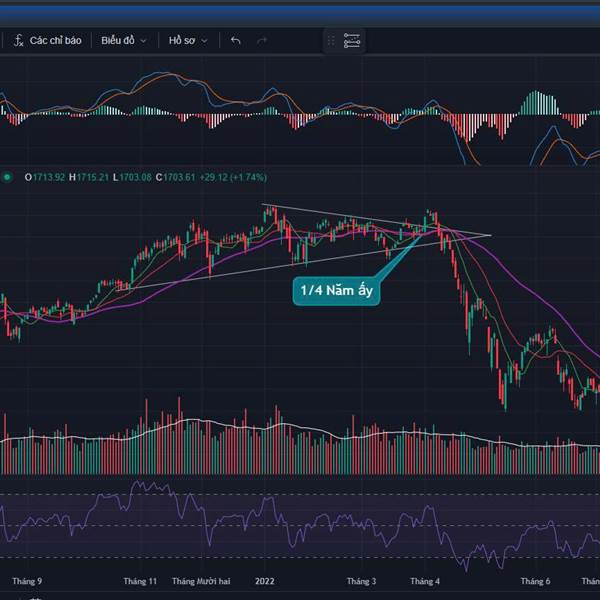Select the high price value H1715.21
The height and width of the screenshot is (600, 600).
[89, 178]
